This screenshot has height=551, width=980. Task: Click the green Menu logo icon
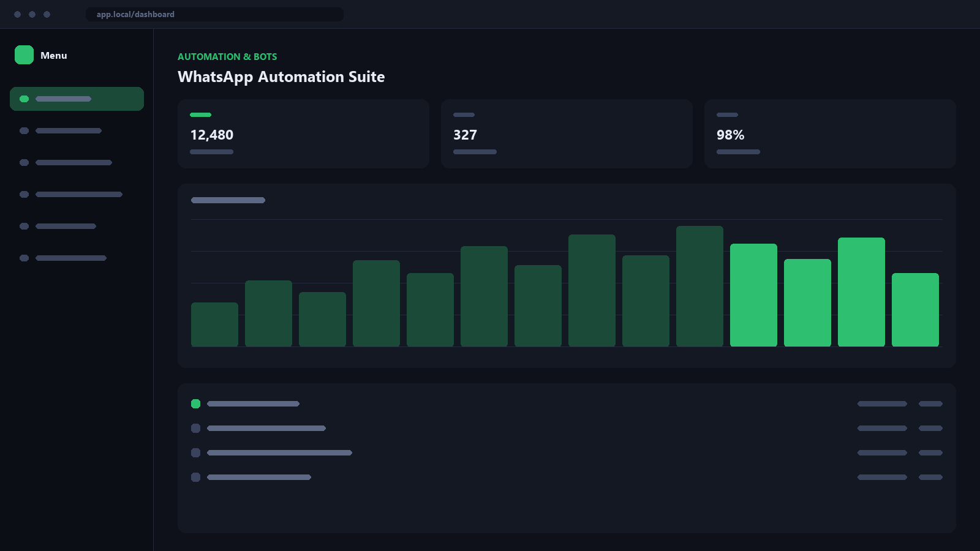click(24, 55)
